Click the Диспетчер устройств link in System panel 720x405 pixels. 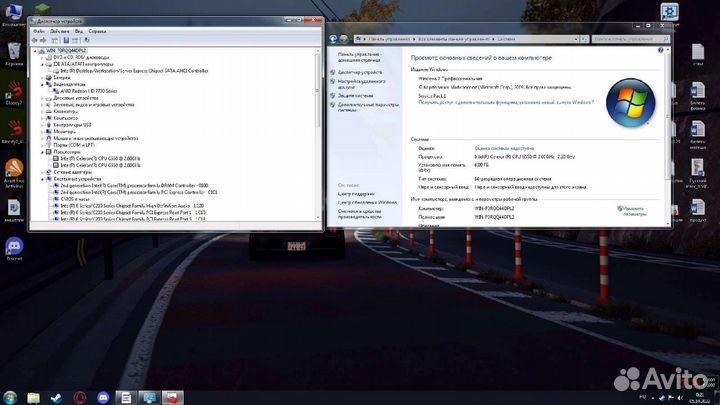point(360,73)
